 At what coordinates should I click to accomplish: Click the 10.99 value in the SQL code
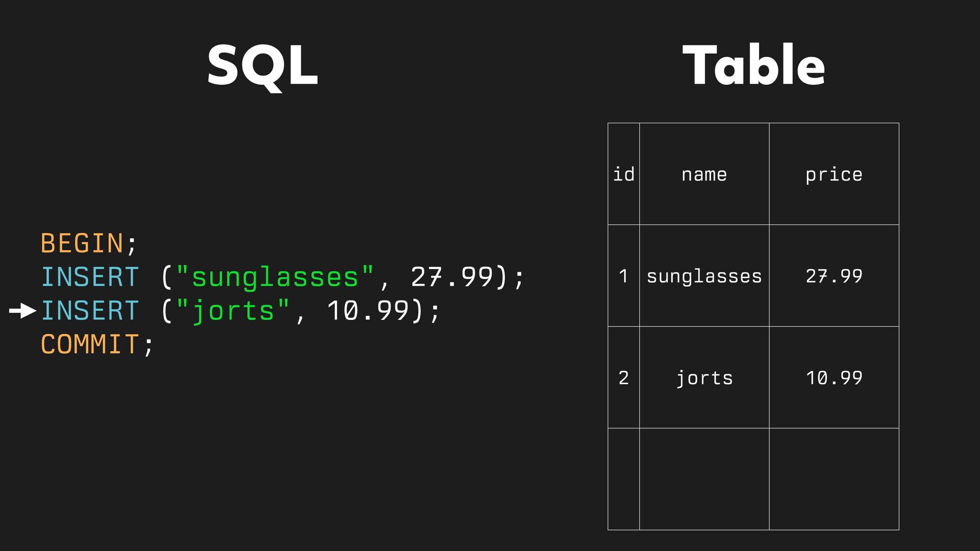[x=367, y=311]
